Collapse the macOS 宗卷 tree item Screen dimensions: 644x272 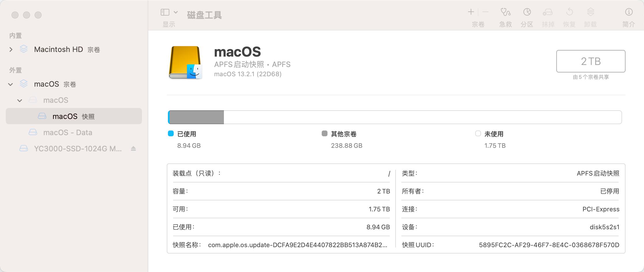click(x=10, y=84)
